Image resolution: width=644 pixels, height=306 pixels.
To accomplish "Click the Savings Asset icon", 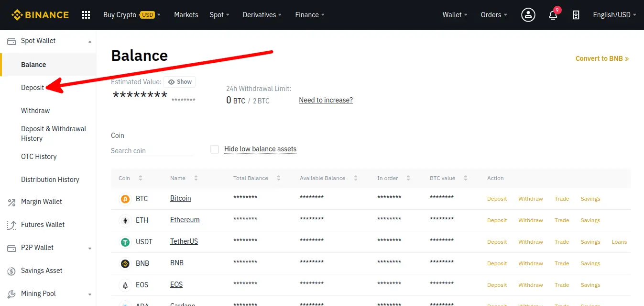I will pyautogui.click(x=12, y=271).
